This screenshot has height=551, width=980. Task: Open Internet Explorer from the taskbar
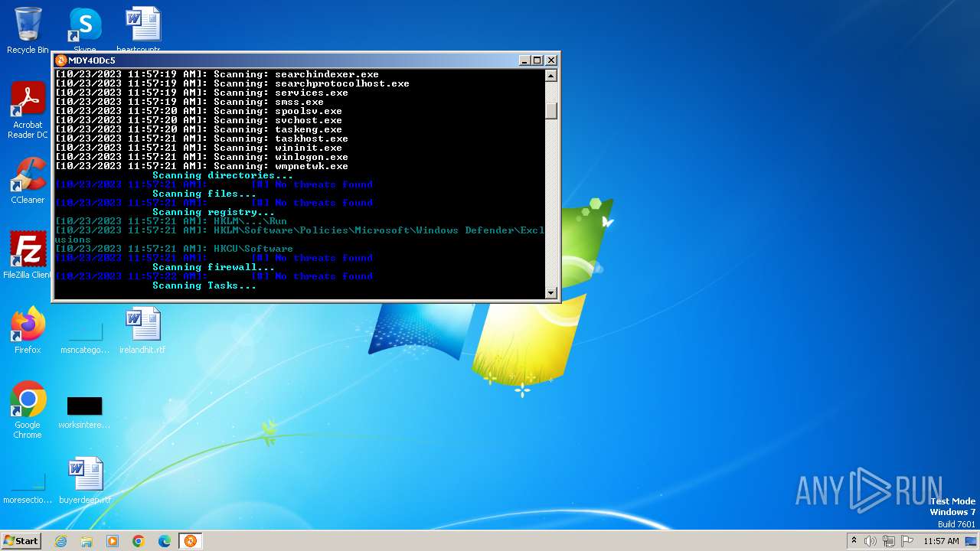point(61,541)
